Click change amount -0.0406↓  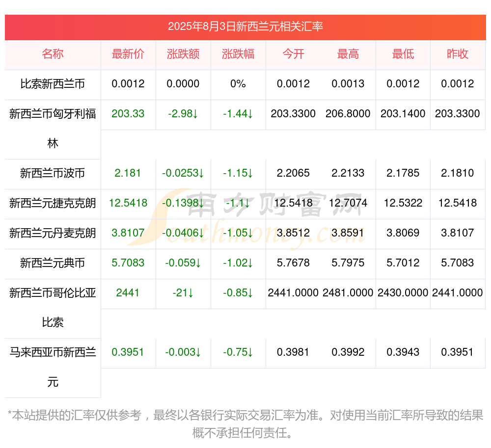(183, 233)
